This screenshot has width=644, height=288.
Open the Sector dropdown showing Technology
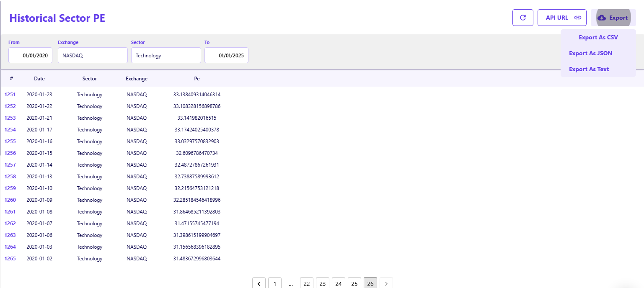166,55
